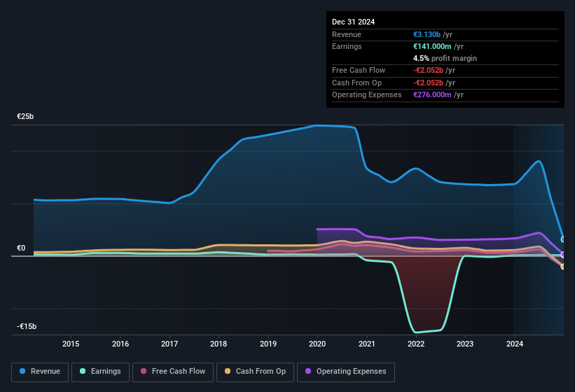Click the 2022 x-axis label
575x392 pixels.
coord(416,344)
